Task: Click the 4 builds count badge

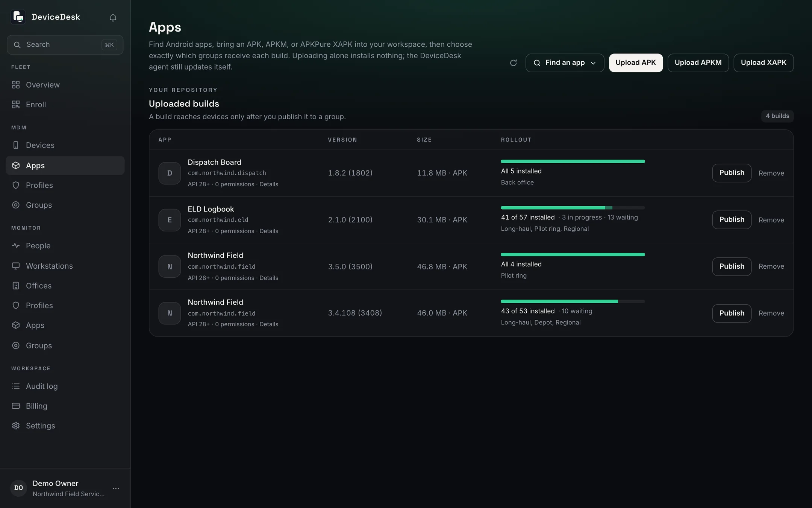Action: point(777,116)
